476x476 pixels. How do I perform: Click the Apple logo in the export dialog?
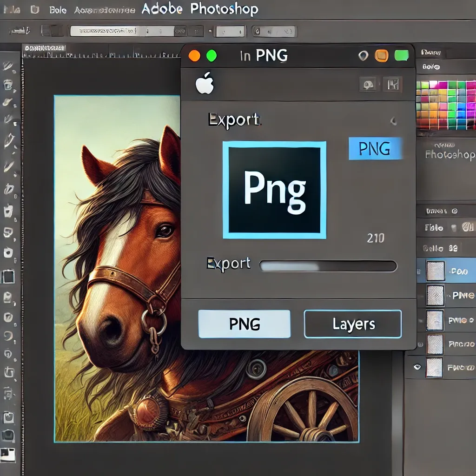pyautogui.click(x=205, y=83)
